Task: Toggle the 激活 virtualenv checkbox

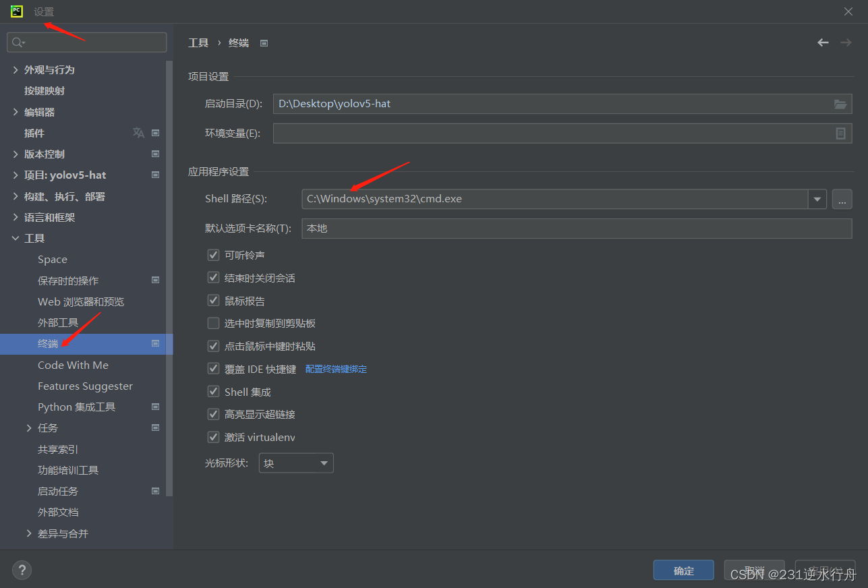Action: coord(213,437)
